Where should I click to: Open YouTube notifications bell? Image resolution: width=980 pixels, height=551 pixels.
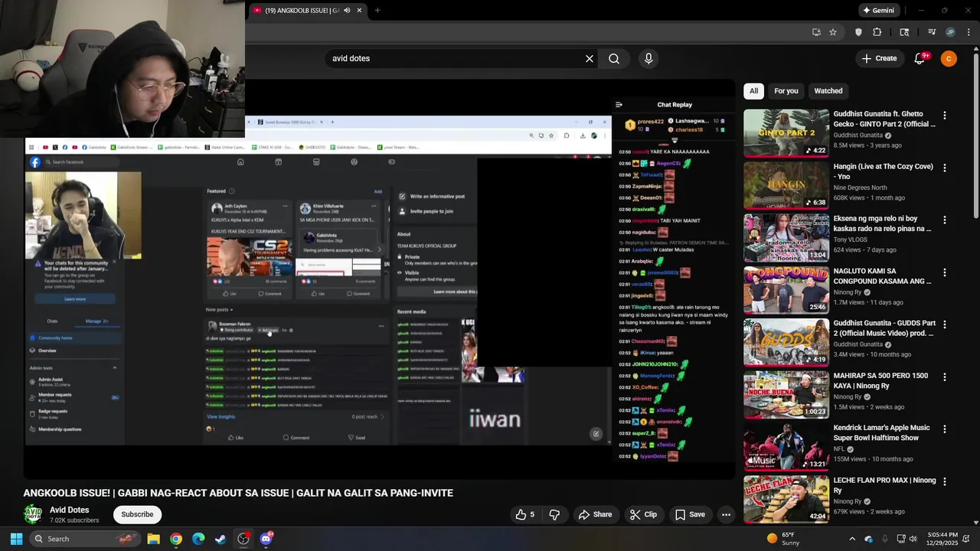tap(920, 58)
